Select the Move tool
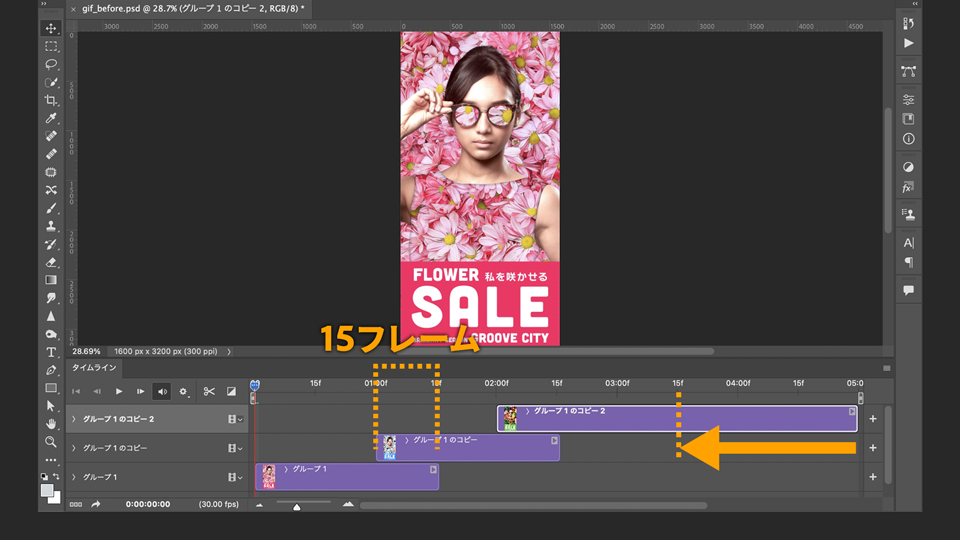The image size is (960, 540). point(51,28)
